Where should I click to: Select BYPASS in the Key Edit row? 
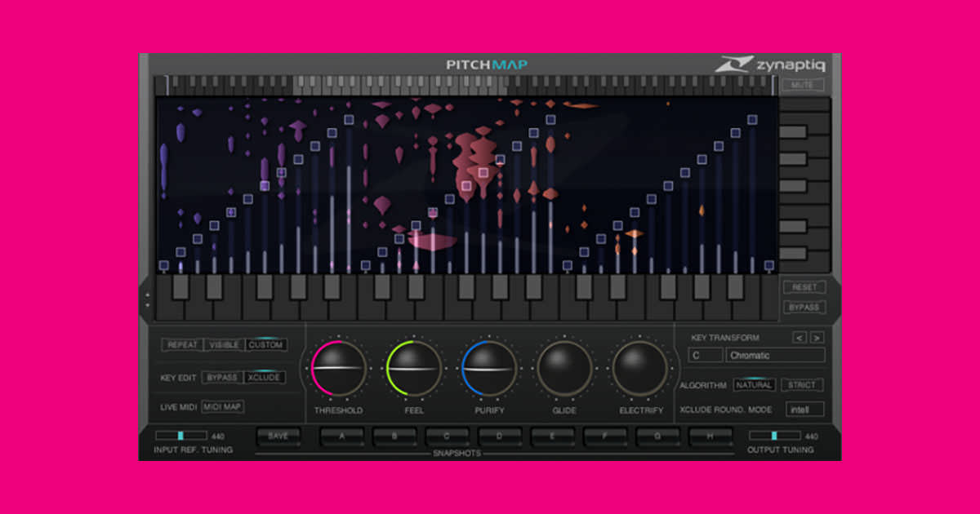(222, 378)
